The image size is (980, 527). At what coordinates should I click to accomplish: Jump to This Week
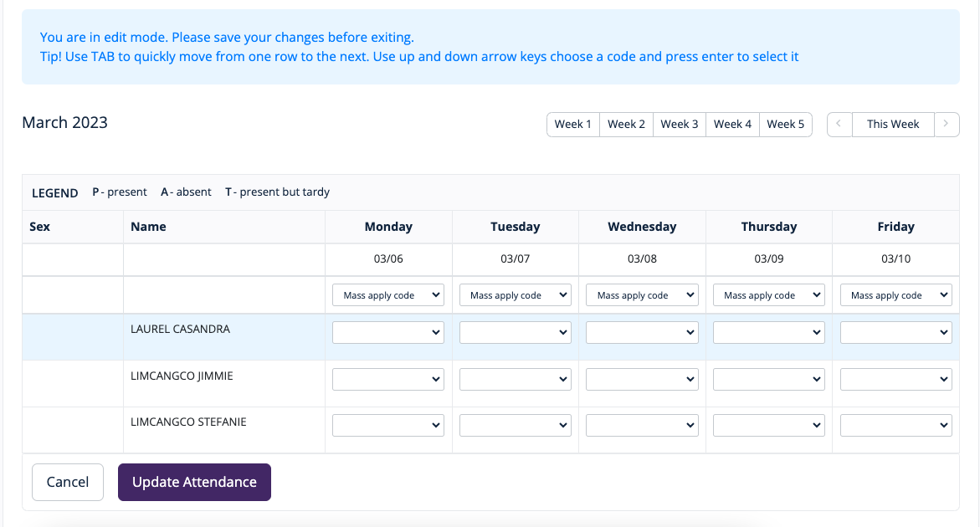[x=893, y=125]
